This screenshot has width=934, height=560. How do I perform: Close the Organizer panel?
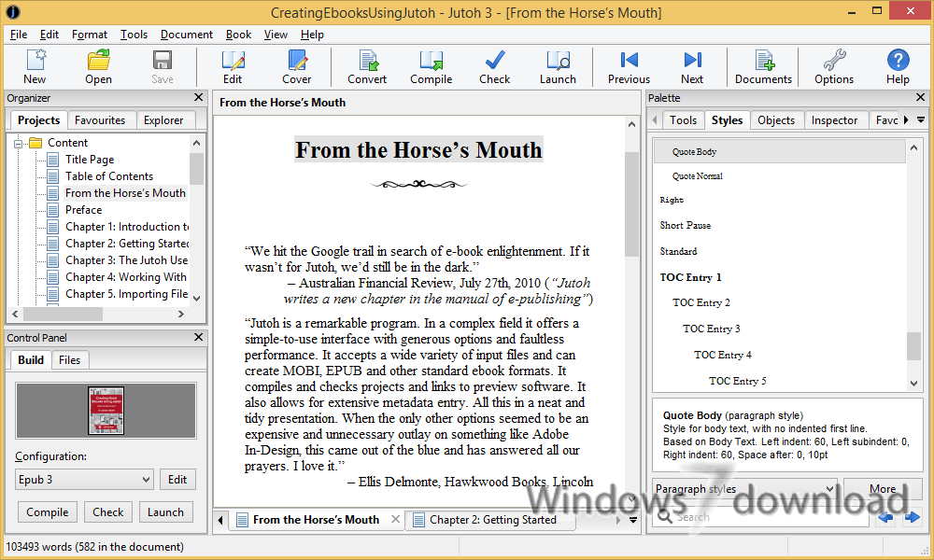point(199,97)
